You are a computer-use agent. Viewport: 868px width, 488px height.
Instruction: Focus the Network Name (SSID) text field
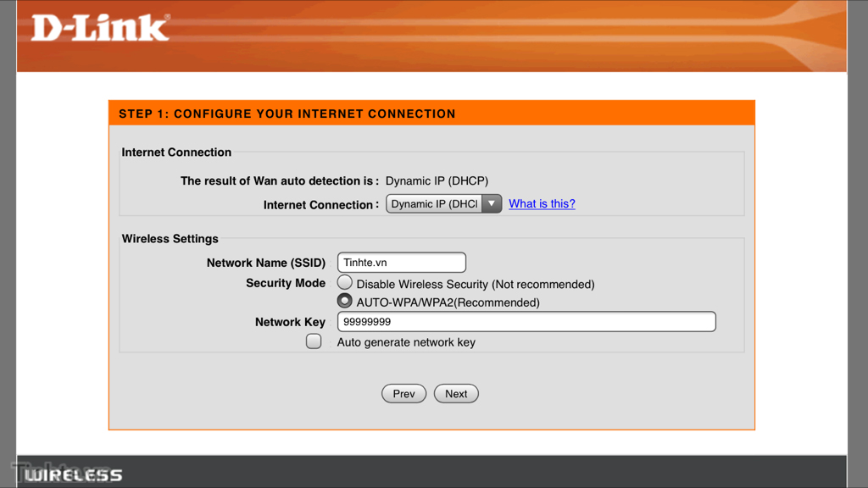(x=402, y=263)
